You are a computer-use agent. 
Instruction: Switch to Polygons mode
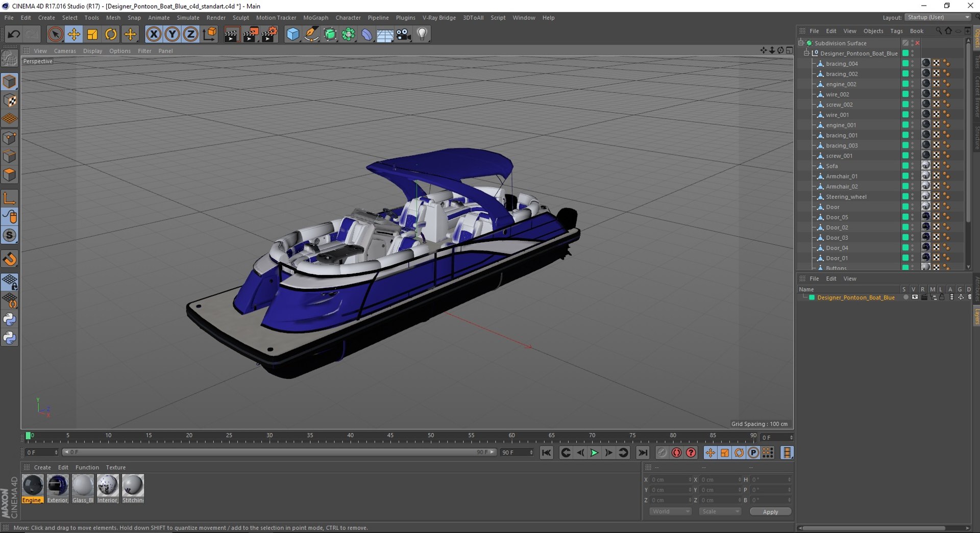[10, 175]
